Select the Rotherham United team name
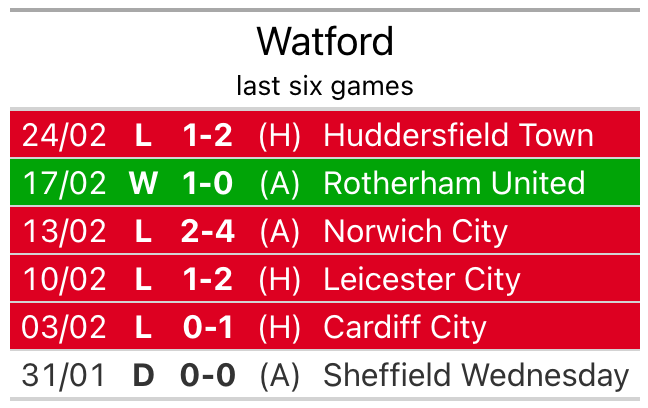Viewport: 648px width, 408px height. (x=454, y=183)
